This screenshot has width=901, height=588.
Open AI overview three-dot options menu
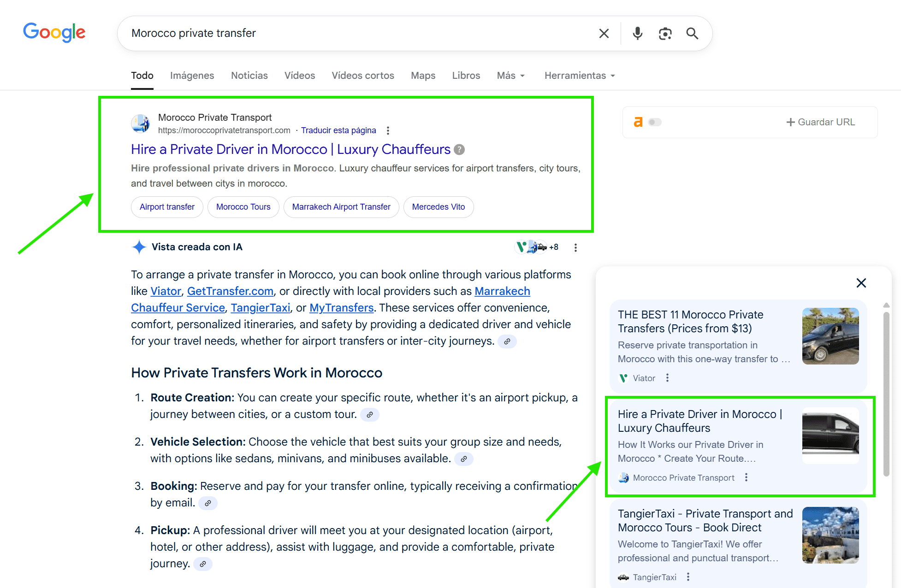point(575,247)
